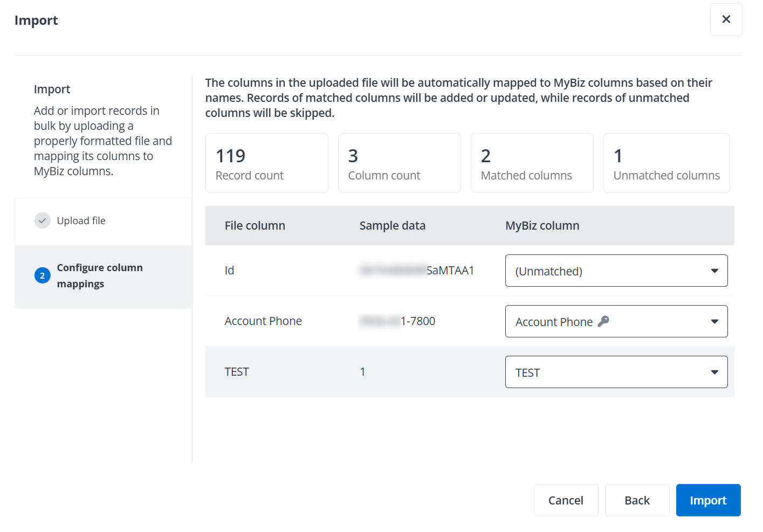This screenshot has width=763, height=532.
Task: Click the Back button
Action: [x=637, y=500]
